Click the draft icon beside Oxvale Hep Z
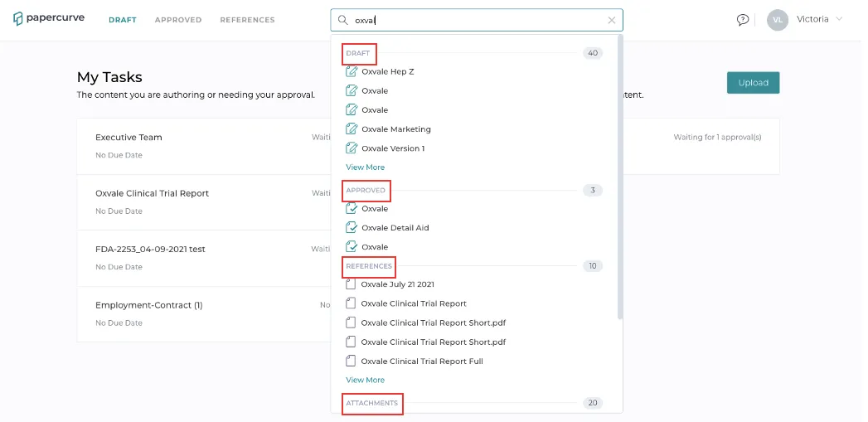Image resolution: width=868 pixels, height=422 pixels. click(352, 71)
